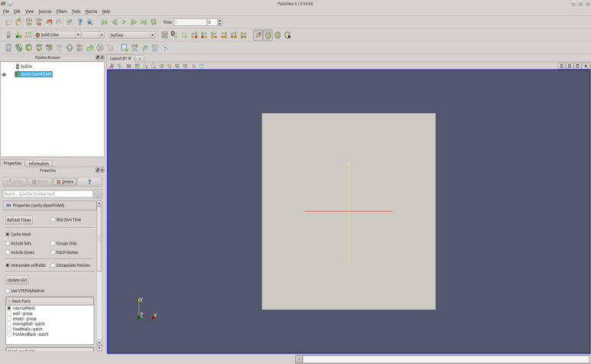The width and height of the screenshot is (591, 364).
Task: Apply the Clip filter icon
Action: coord(28,47)
